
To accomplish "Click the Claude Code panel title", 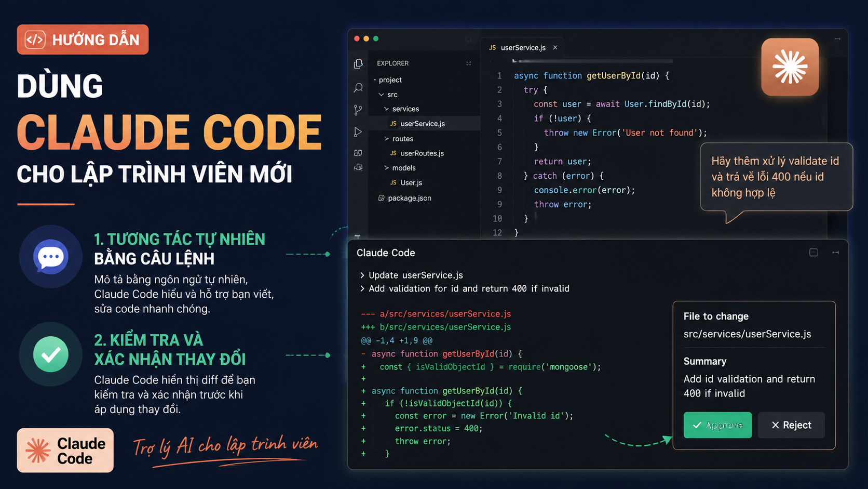I will pos(386,253).
